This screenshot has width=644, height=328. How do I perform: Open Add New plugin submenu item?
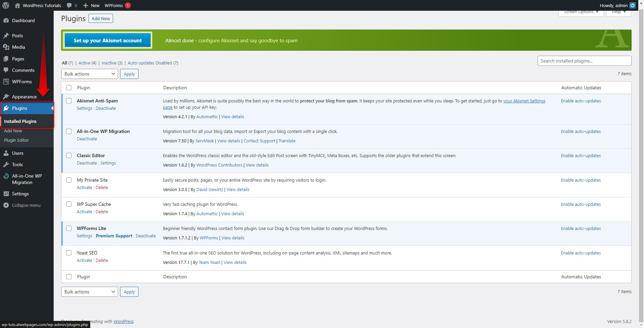[13, 131]
